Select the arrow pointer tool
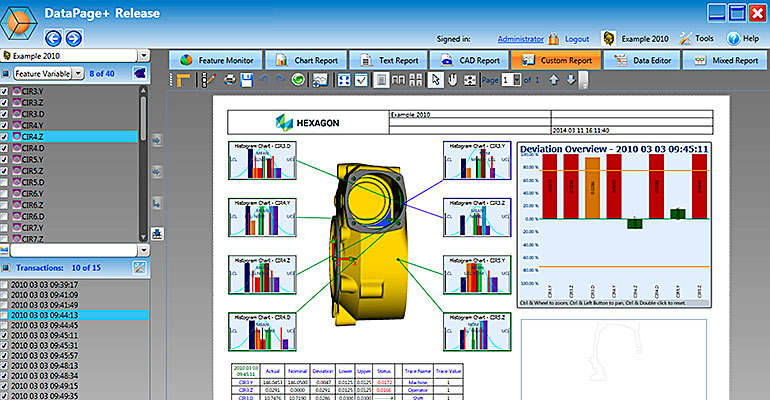The width and height of the screenshot is (770, 400). [436, 80]
